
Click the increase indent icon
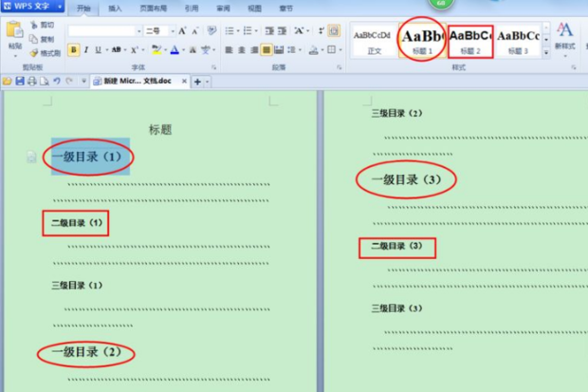(x=282, y=30)
